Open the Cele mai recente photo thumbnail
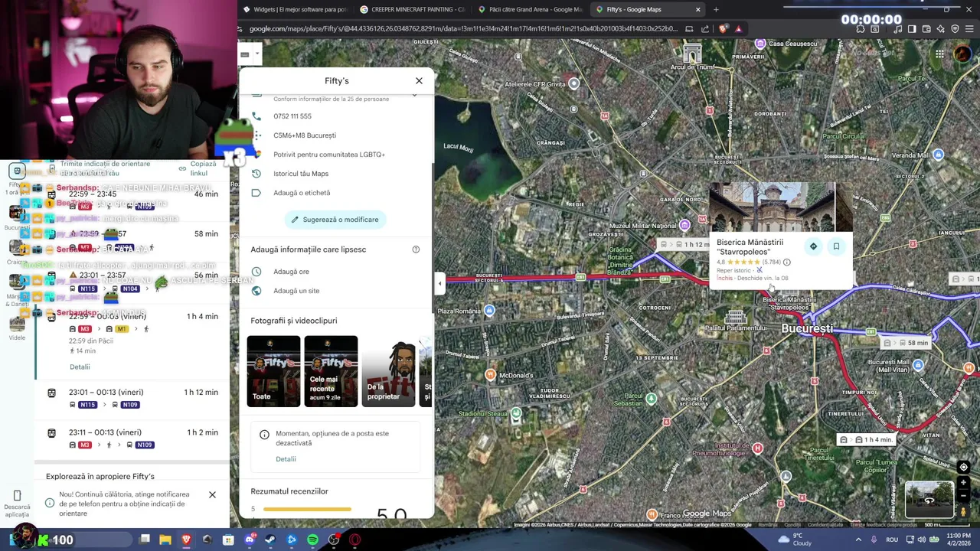Viewport: 980px width, 551px height. click(x=331, y=371)
